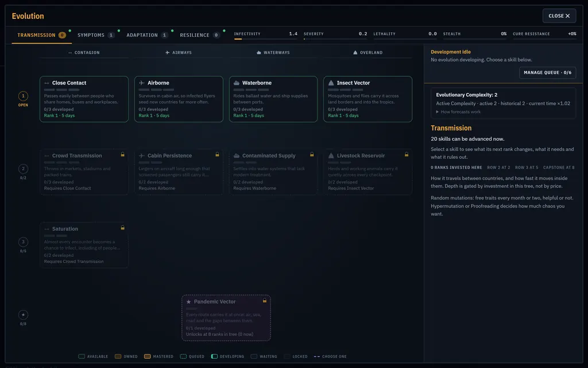Click the row 3 tier circle
Screen dimensions: 588x368
click(23, 242)
